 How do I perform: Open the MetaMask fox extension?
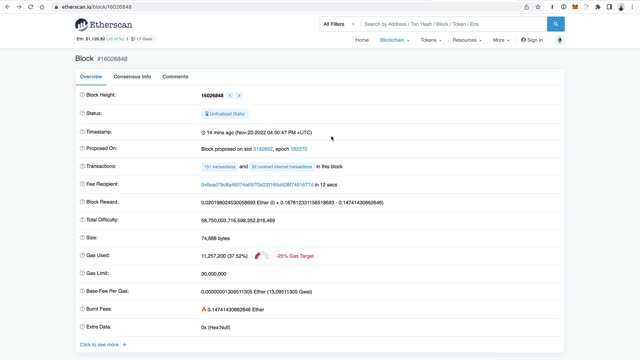pos(575,7)
